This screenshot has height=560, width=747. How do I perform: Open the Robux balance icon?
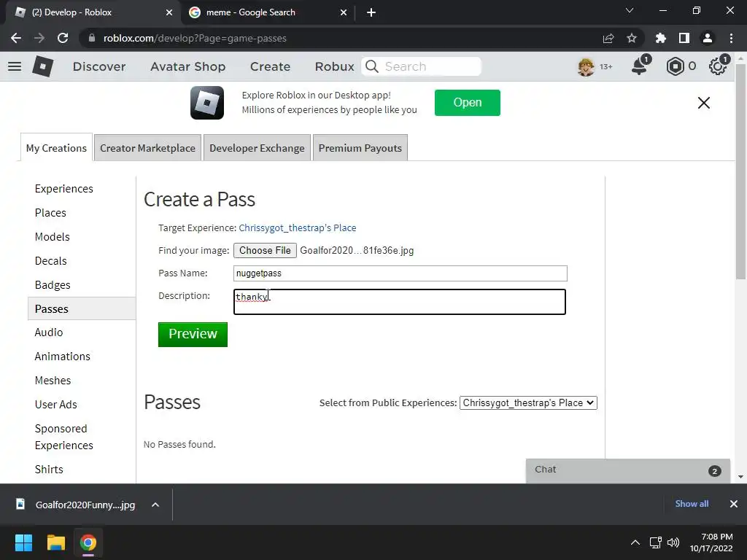coord(675,66)
